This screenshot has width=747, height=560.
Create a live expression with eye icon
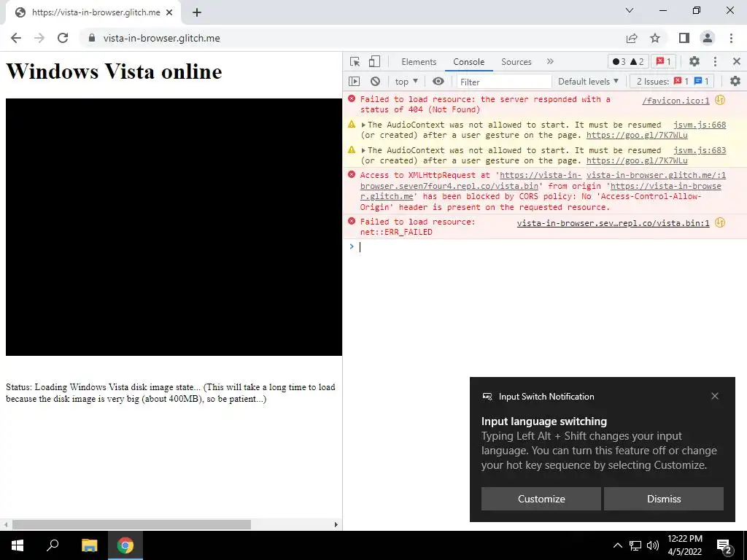pos(438,82)
